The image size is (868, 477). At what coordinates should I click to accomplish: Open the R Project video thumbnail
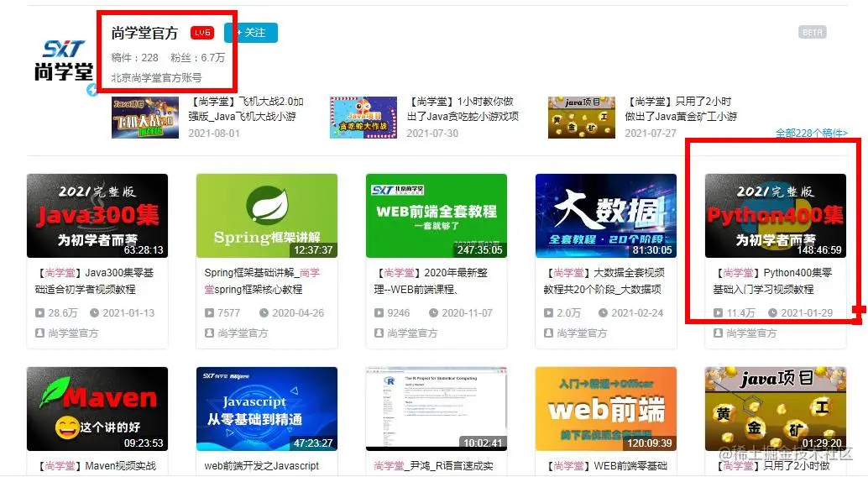[x=437, y=409]
